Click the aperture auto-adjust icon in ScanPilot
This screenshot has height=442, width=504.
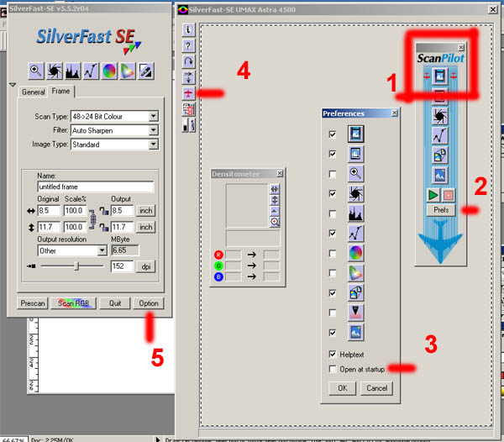[439, 116]
